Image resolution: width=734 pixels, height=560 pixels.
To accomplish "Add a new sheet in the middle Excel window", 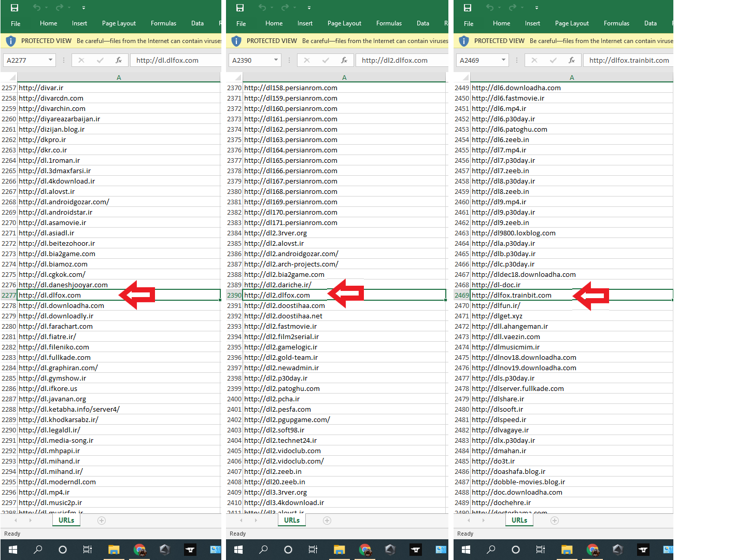I will [327, 521].
